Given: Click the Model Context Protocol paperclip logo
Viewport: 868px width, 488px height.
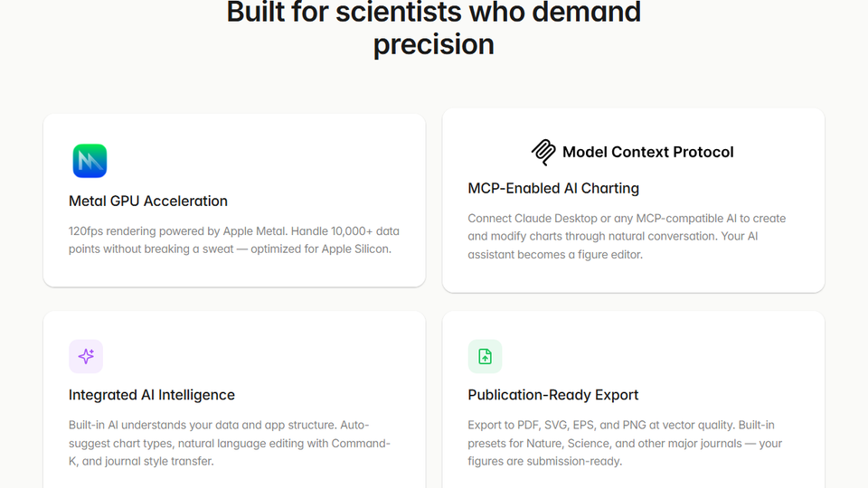Looking at the screenshot, I should coord(543,152).
